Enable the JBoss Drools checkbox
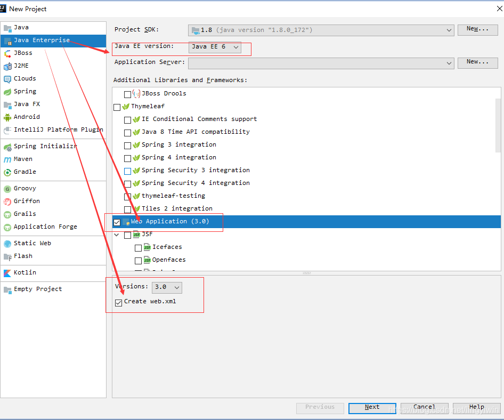The width and height of the screenshot is (504, 420). point(128,94)
